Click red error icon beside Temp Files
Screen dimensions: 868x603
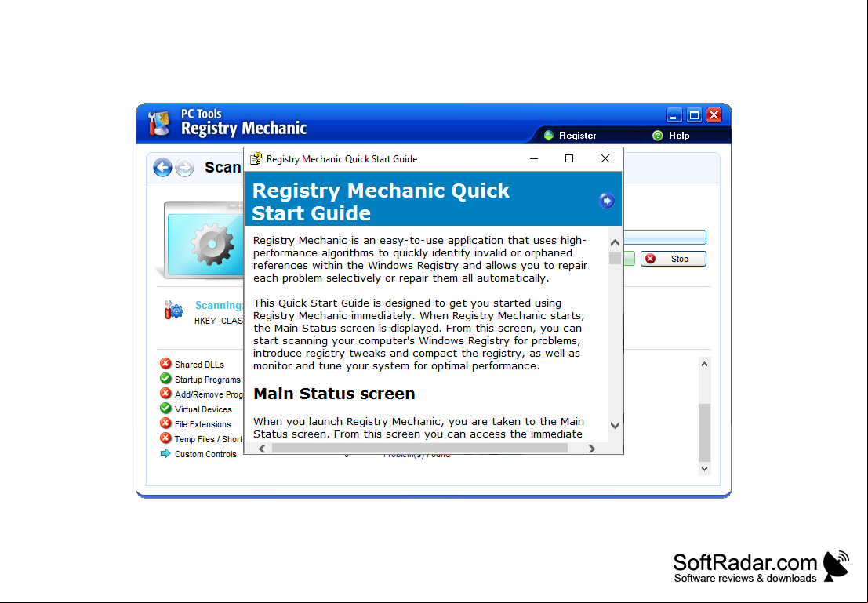coord(165,438)
